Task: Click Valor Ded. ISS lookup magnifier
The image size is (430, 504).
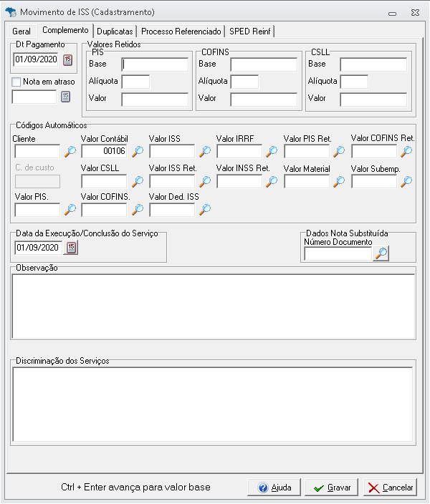Action: coord(205,210)
